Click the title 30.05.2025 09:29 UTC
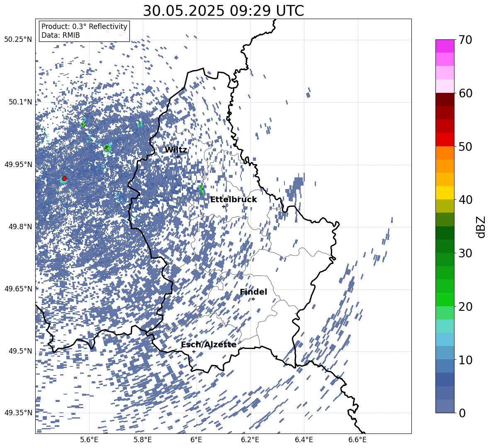The height and width of the screenshot is (448, 491). [224, 11]
